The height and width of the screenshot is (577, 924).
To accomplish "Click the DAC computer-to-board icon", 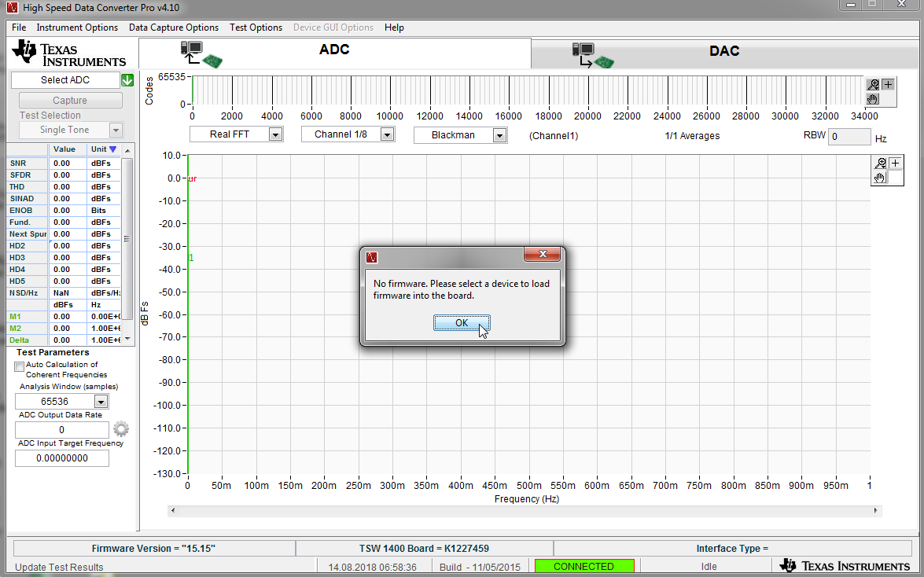I will [593, 55].
